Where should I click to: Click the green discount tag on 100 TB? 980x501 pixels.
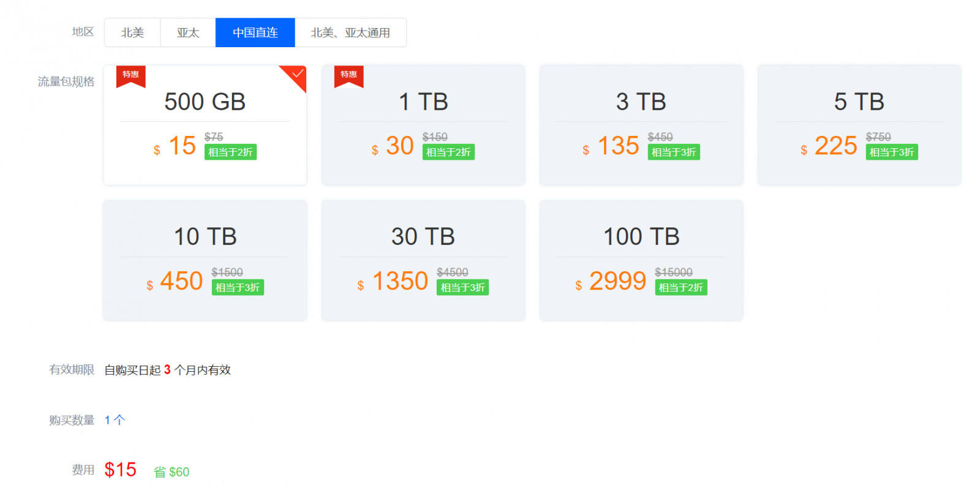pos(681,288)
